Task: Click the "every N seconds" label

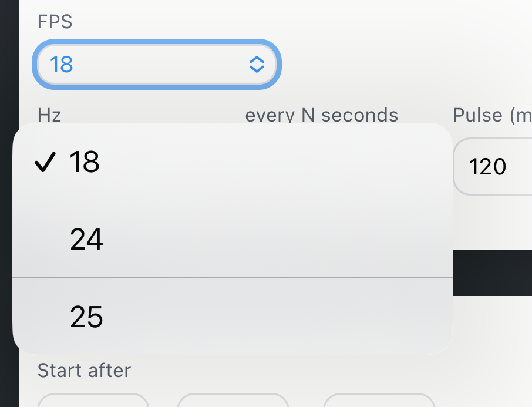Action: (321, 115)
